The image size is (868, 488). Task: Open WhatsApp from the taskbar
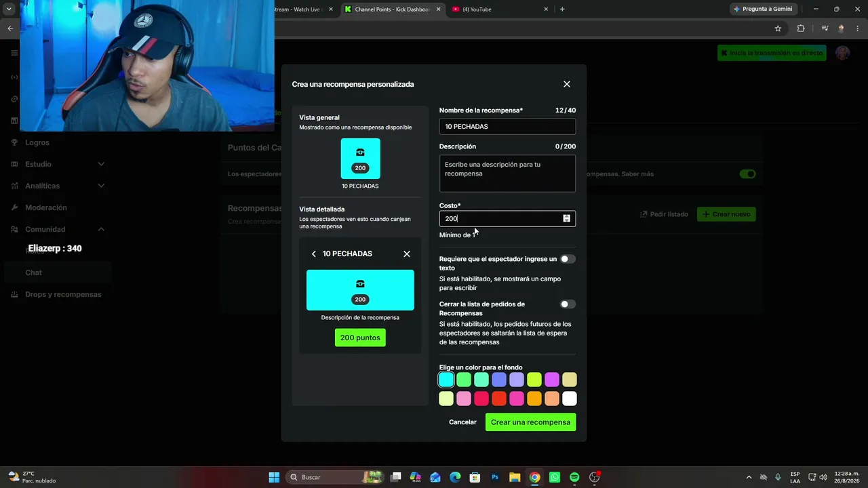555,477
